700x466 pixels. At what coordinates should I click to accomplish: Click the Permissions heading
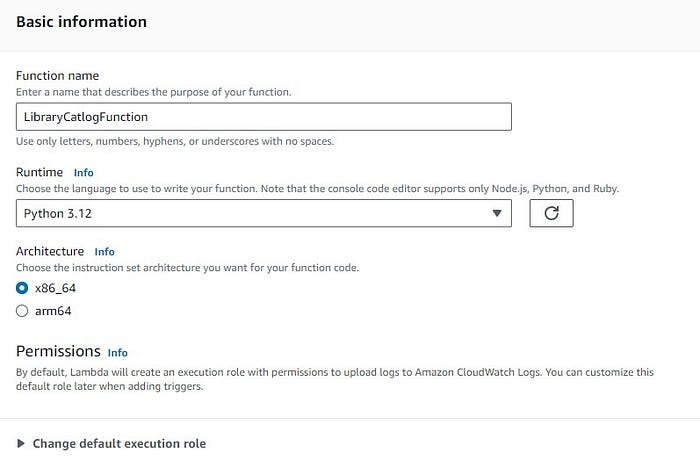click(x=58, y=351)
